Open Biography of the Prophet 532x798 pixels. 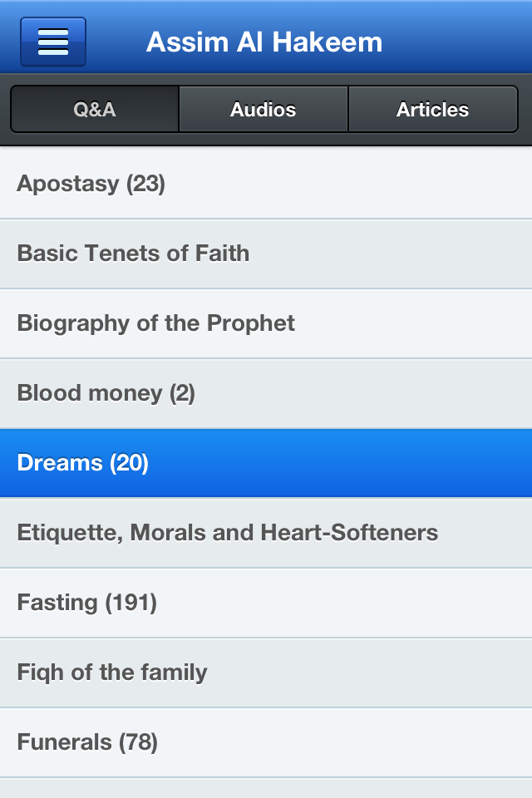(x=266, y=323)
